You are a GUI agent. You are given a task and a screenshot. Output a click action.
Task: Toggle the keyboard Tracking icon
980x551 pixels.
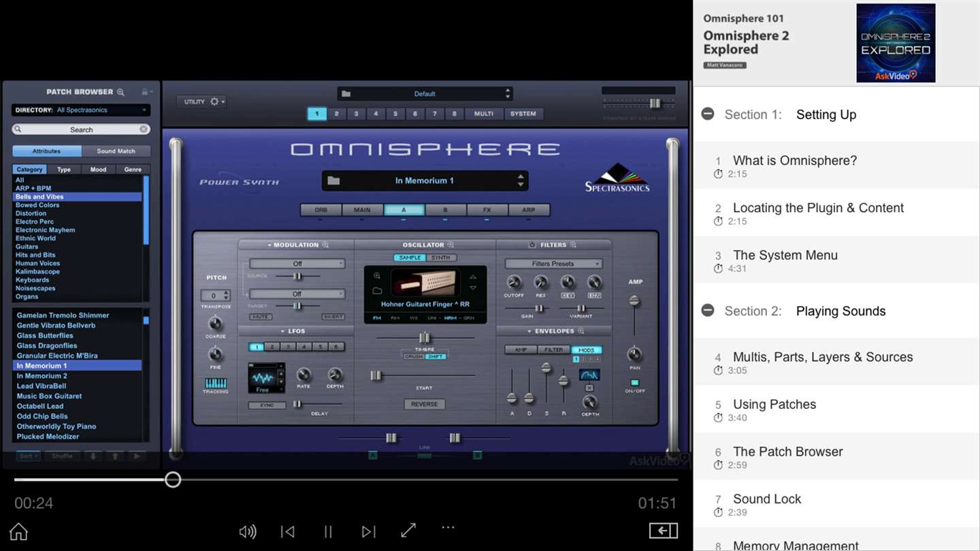[x=216, y=384]
